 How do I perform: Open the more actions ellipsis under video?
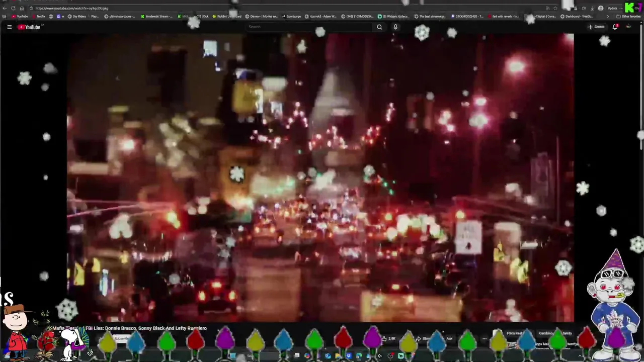pos(484,338)
